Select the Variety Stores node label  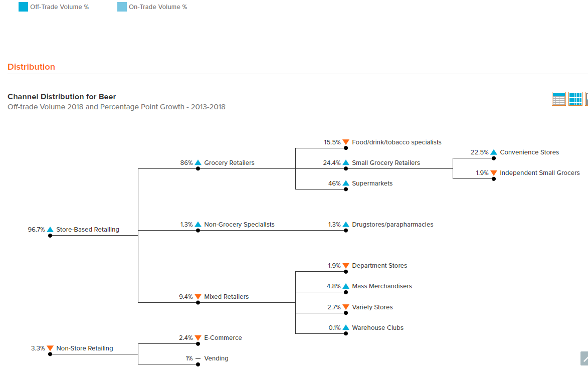click(372, 307)
